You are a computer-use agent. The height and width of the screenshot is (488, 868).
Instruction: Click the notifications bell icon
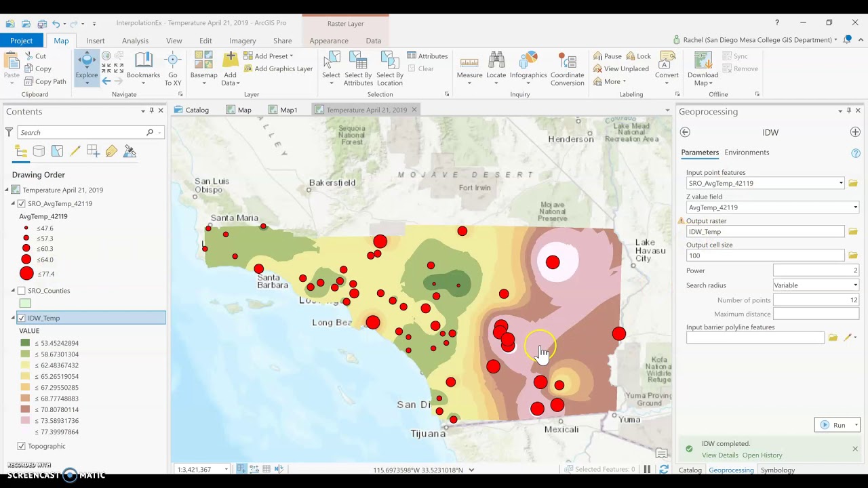click(847, 40)
